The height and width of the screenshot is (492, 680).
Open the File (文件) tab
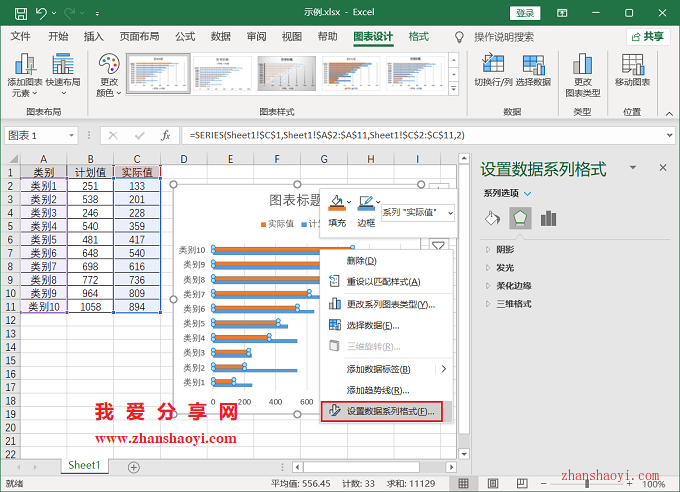20,36
